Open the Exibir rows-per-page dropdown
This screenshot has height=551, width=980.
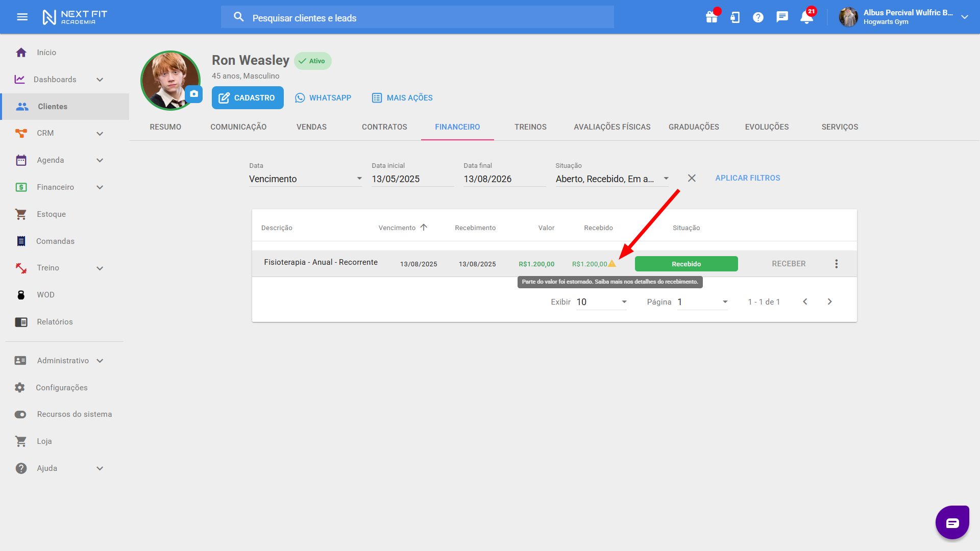(601, 302)
